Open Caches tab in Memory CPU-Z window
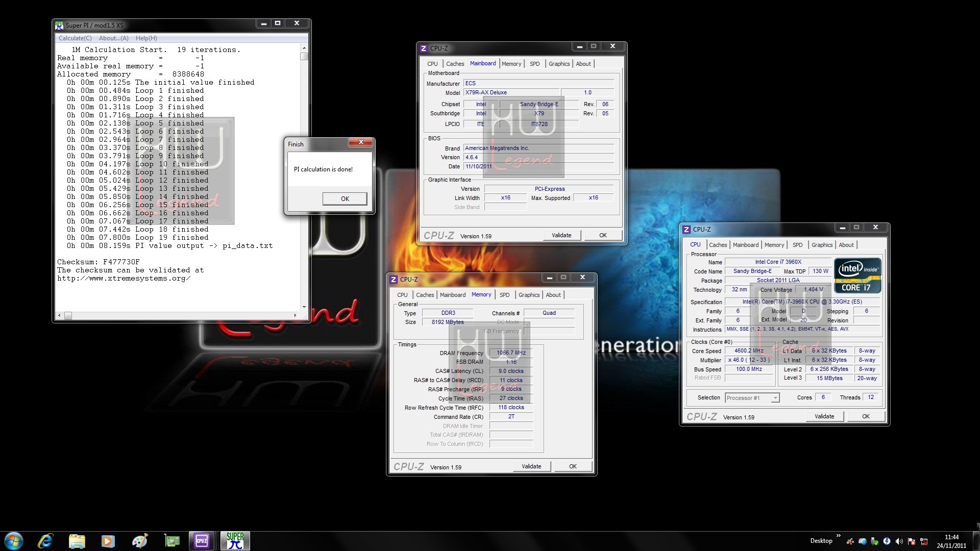Screen dimensions: 980x551 point(425,295)
